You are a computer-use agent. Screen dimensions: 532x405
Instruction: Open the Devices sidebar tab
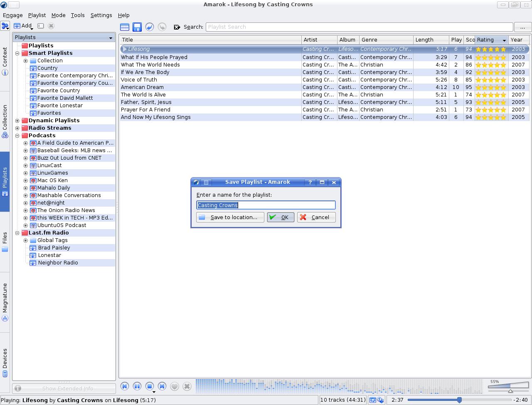pyautogui.click(x=5, y=363)
